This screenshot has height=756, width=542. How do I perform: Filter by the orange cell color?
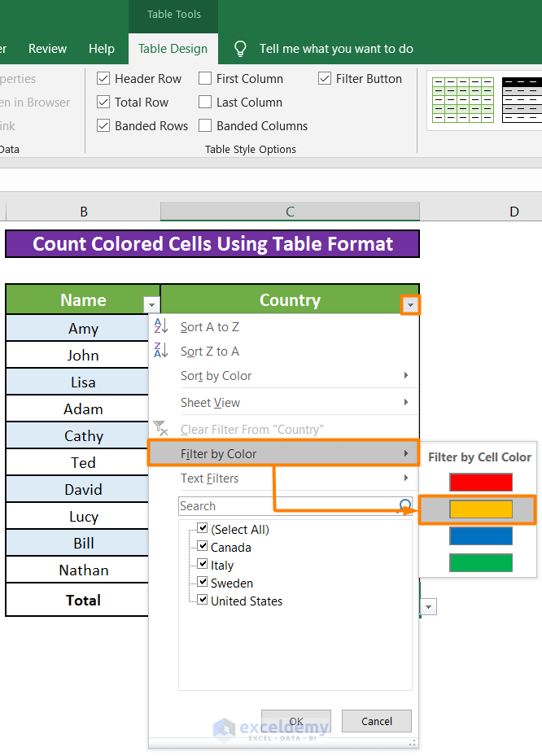pyautogui.click(x=481, y=509)
